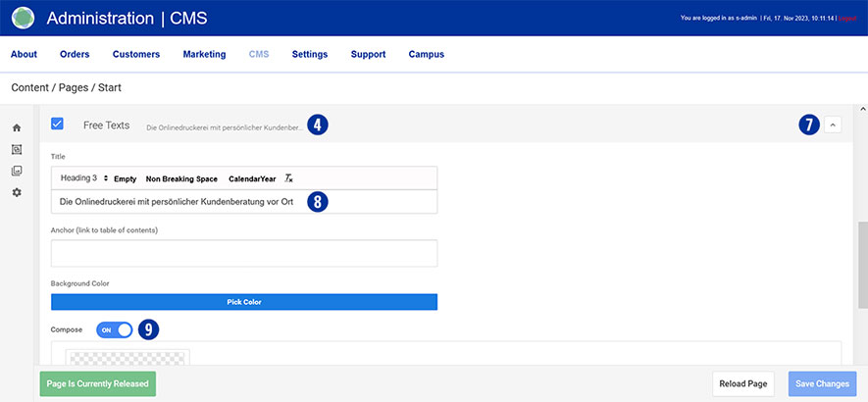Click the green Administration logo circle

(23, 18)
